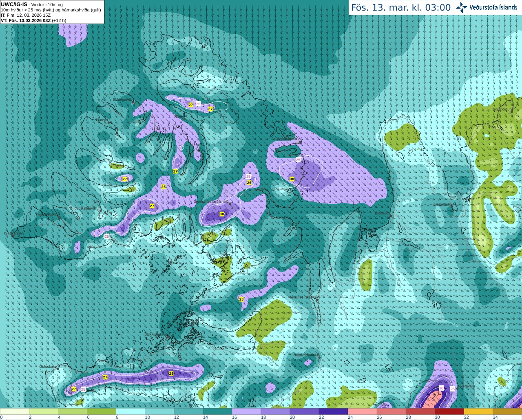522x420 pixels.
Task: Pick the 12–14 m/s teal legend swatch
Action: click(188, 411)
